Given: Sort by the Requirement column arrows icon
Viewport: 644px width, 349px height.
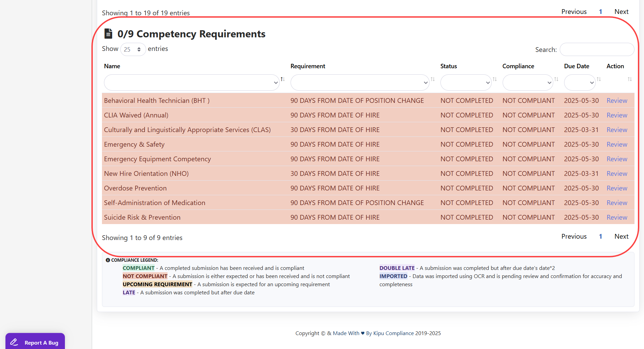Looking at the screenshot, I should (433, 79).
